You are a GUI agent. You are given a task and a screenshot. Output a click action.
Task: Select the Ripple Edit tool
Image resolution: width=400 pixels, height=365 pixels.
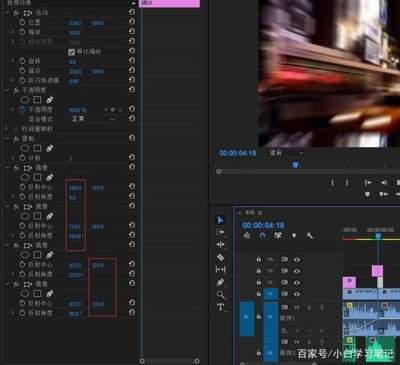pyautogui.click(x=220, y=245)
